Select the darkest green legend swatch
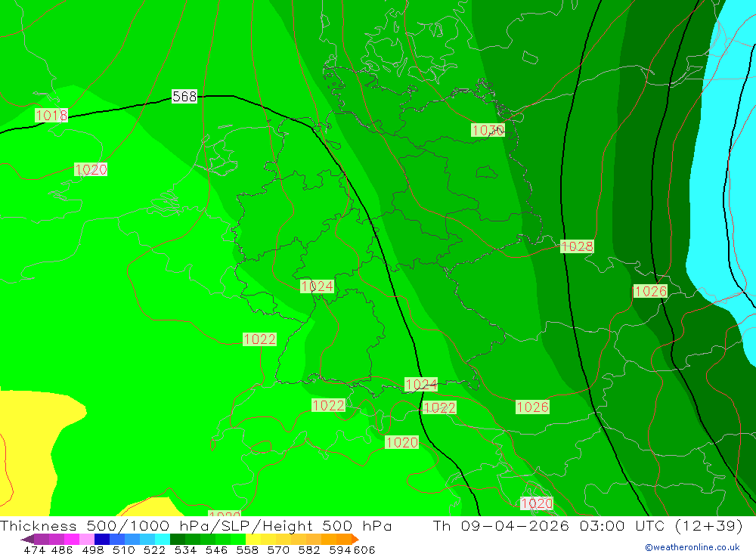Viewport: 756px width, 554px height. 178,539
